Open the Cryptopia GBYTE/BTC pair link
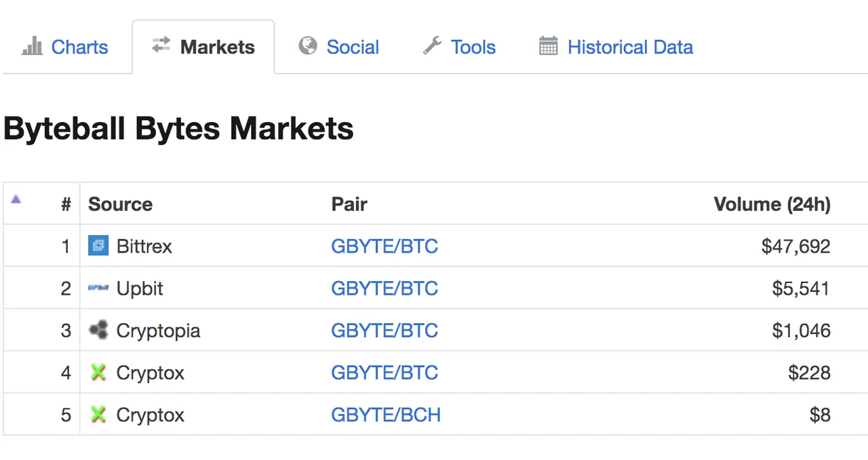This screenshot has height=460, width=868. pyautogui.click(x=384, y=331)
